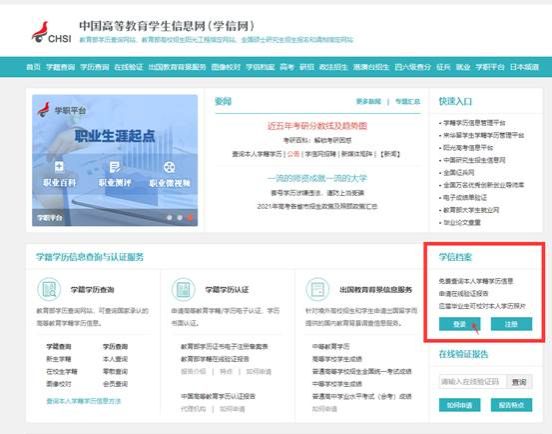
Task: Click the CHSI logo in header
Action: tap(52, 32)
